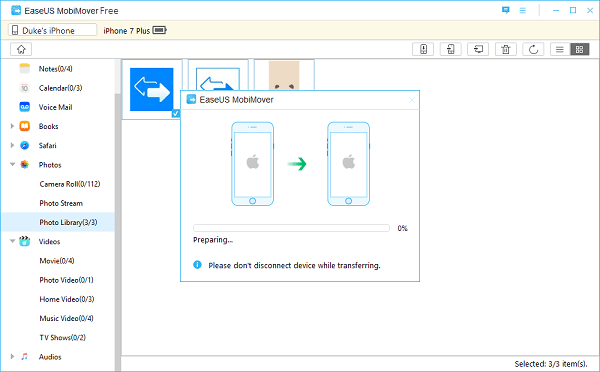Select Photo Library(3/3)
The width and height of the screenshot is (600, 372).
click(58, 222)
